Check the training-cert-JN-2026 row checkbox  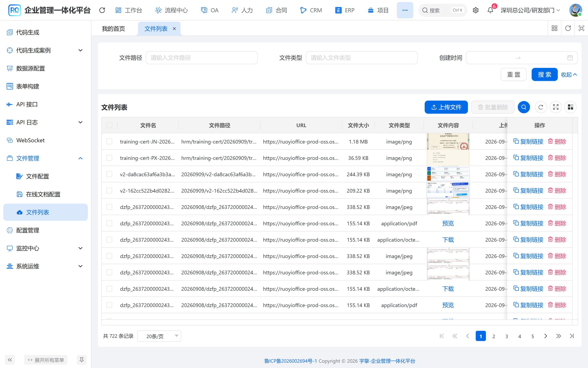click(109, 141)
